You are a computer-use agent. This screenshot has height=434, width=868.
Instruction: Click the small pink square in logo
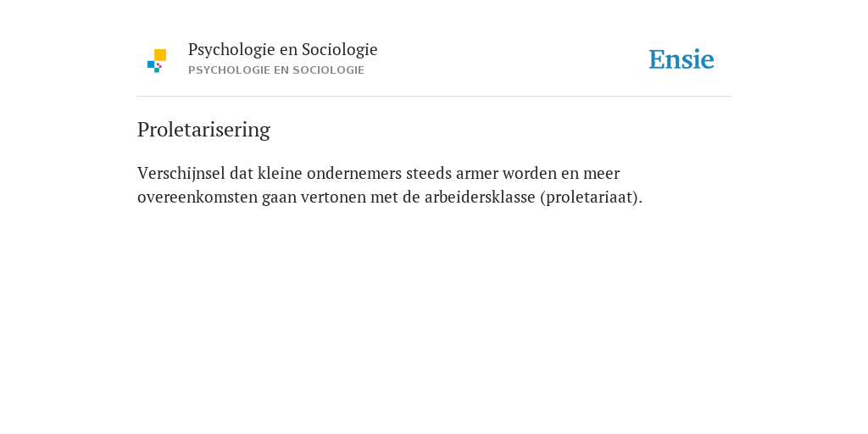tap(159, 65)
